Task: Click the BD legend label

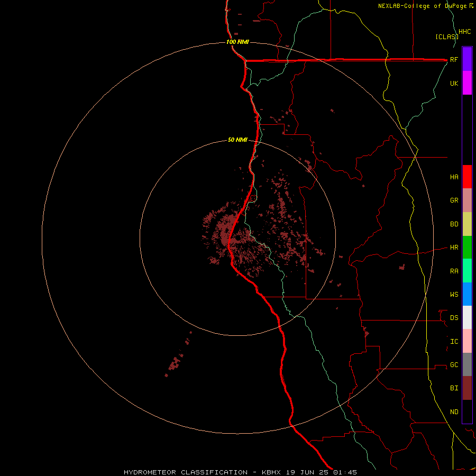Action: [454, 224]
